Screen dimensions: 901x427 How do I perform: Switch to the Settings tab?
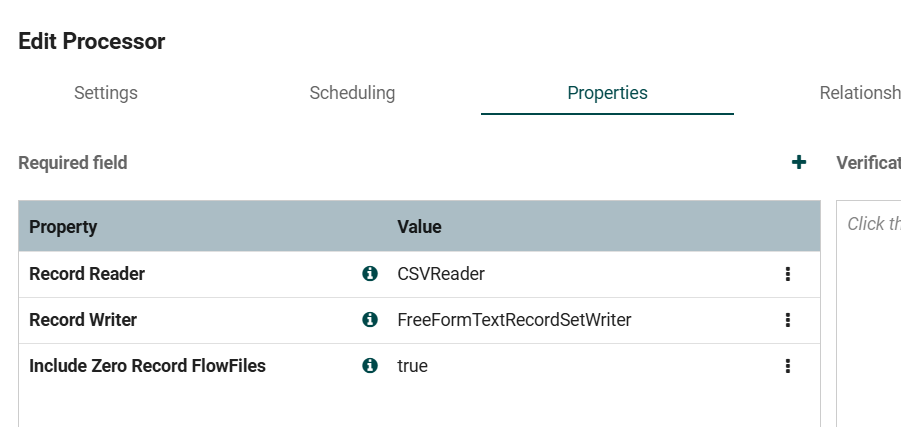click(x=106, y=93)
